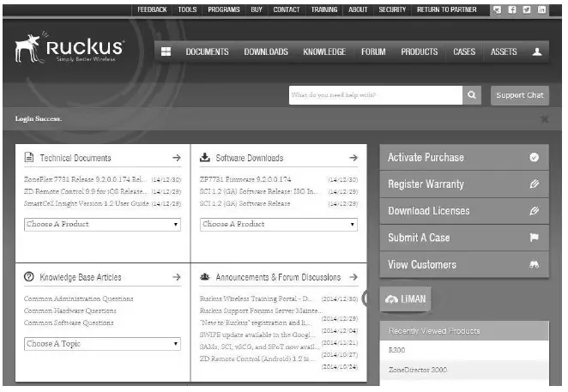Click the Support Chat button
This screenshot has width=568, height=392.
520,95
